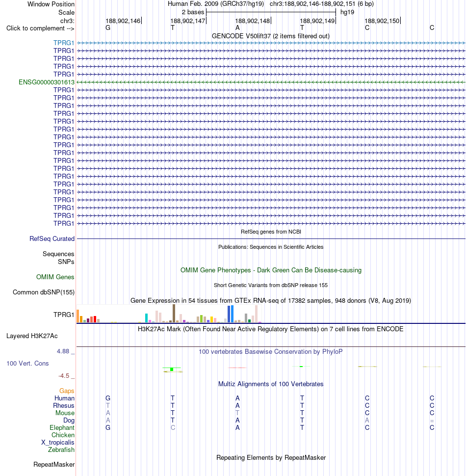
Task: Click the Rhesus species label
Action: [64, 405]
